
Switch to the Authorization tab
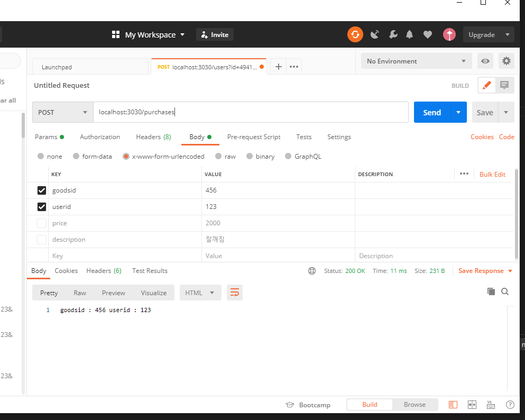tap(100, 136)
